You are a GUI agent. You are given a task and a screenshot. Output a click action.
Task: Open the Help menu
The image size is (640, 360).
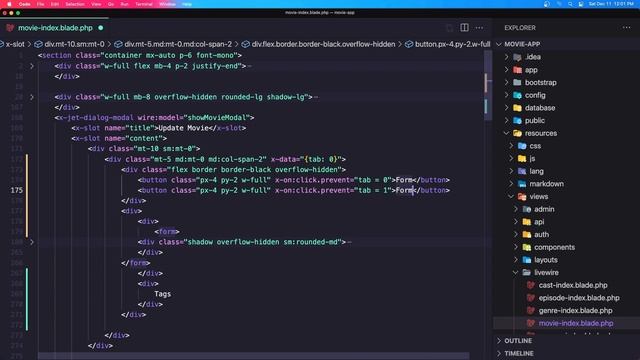187,4
